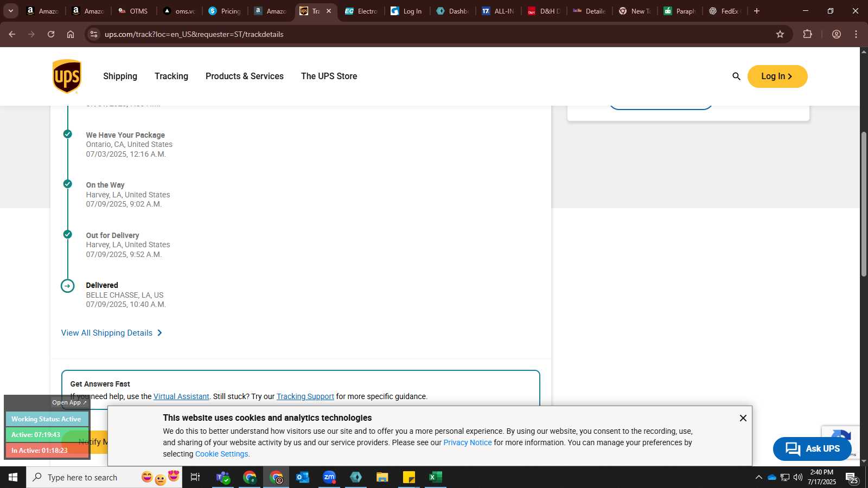Screen dimensions: 868x488
Task: Open File Explorer from taskbar
Action: pyautogui.click(x=382, y=477)
